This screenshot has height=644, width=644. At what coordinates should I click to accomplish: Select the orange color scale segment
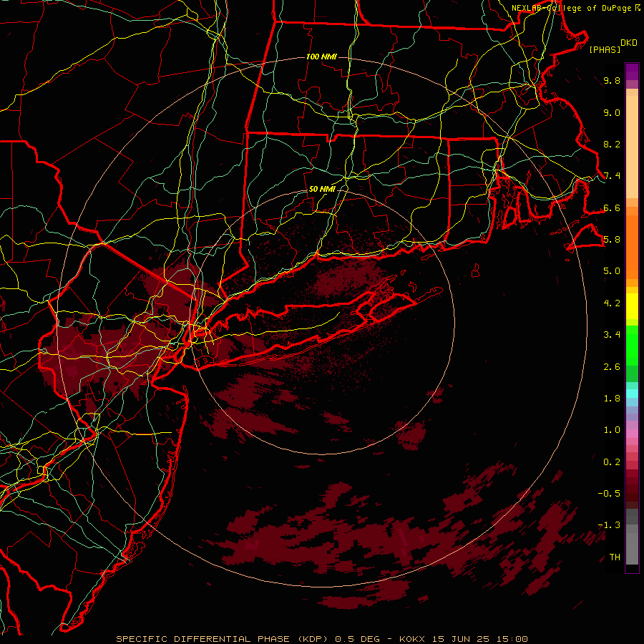tap(632, 246)
